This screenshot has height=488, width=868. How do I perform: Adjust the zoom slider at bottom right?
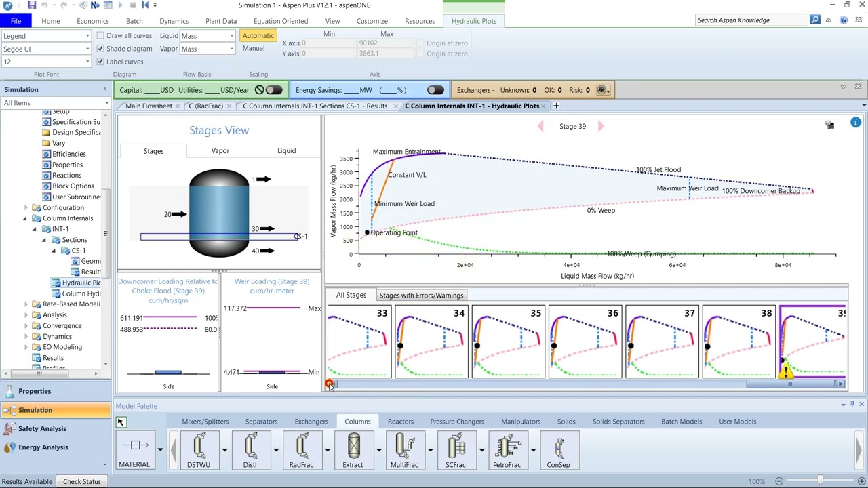coord(820,481)
